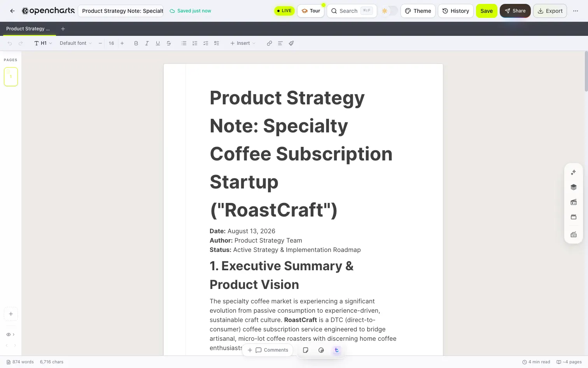
Task: Click the Executive Summary heading
Action: coord(282,275)
